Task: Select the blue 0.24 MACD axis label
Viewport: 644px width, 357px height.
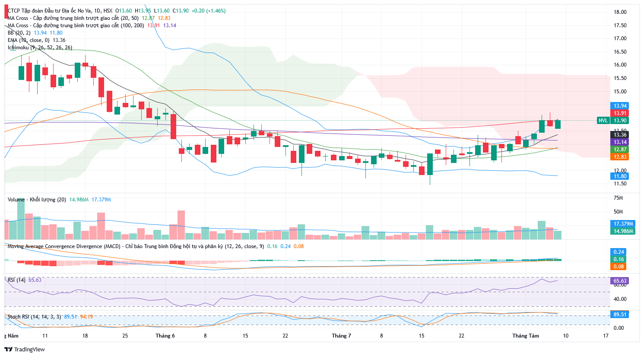Action: point(619,252)
